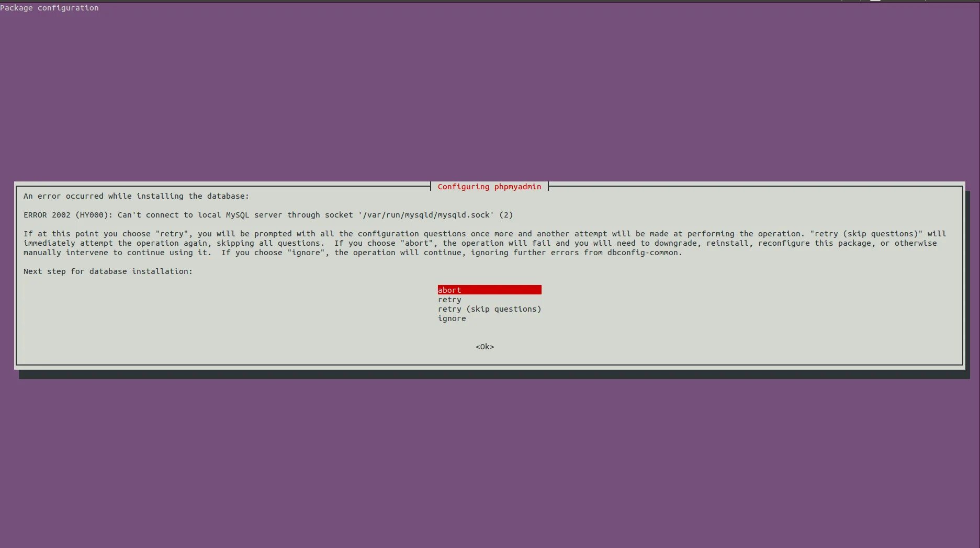Choose the plain 'retry' option
Viewport: 980px width, 548px height.
[x=449, y=300]
